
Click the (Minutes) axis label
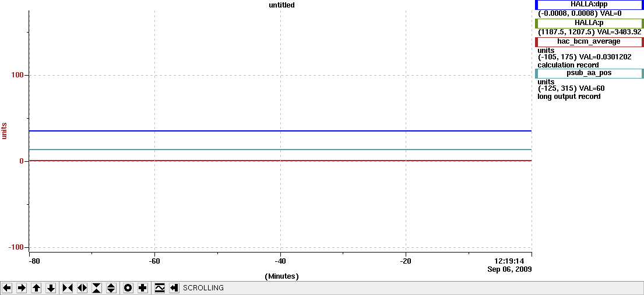(x=281, y=276)
